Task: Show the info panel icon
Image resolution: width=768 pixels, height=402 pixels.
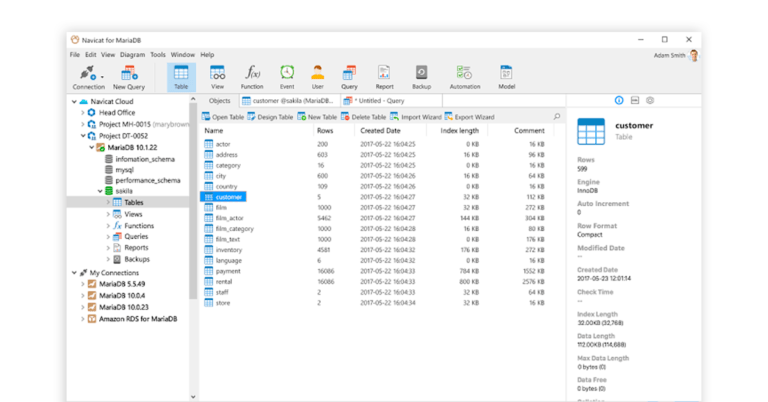Action: pos(619,101)
